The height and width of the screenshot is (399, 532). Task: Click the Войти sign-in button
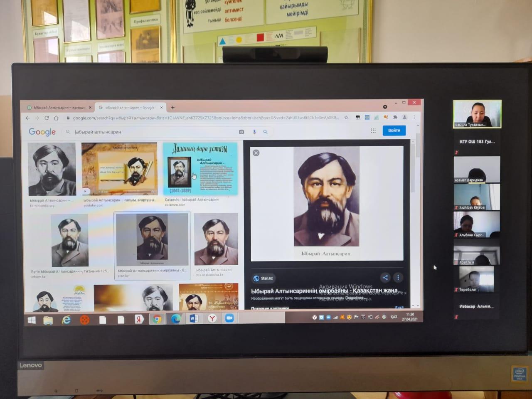394,131
